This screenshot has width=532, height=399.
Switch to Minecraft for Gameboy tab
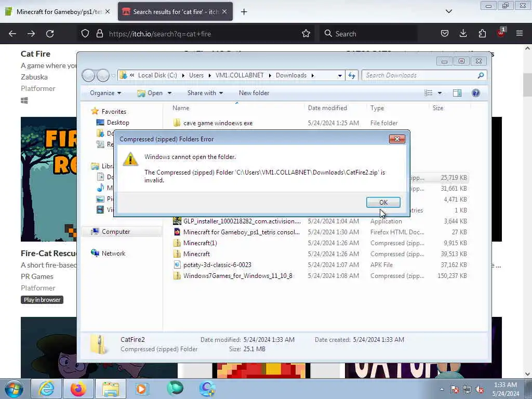(x=58, y=12)
